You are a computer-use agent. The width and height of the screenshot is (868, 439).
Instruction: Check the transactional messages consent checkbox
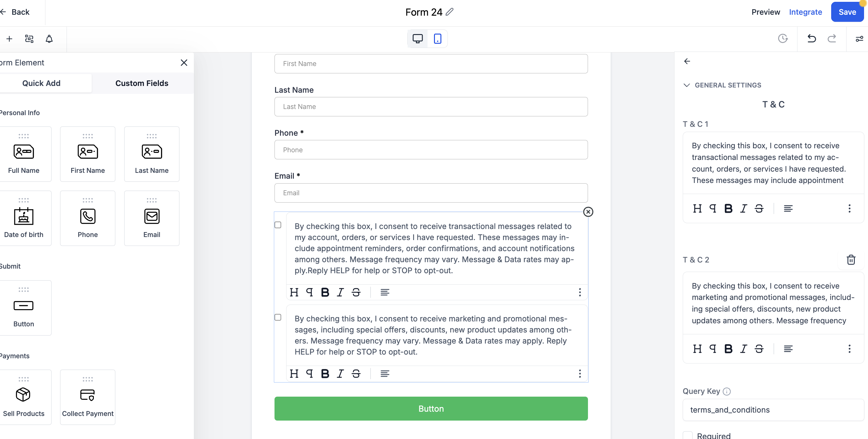point(278,225)
